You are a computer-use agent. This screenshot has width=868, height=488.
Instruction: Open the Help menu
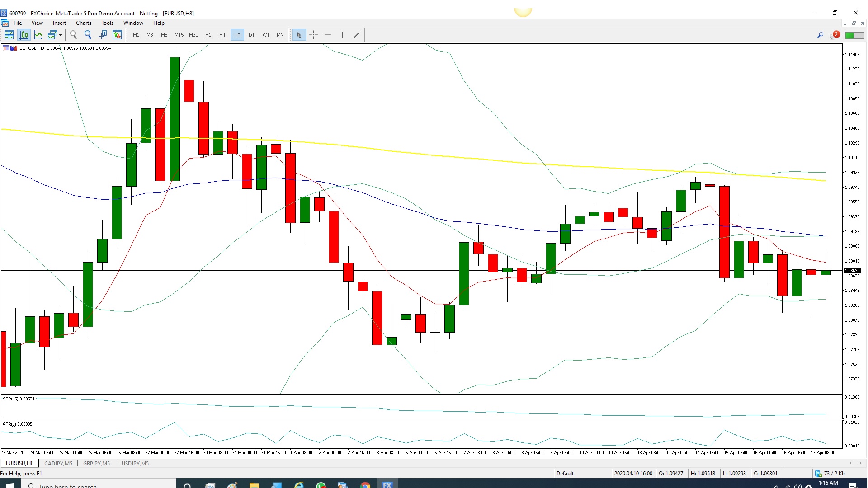tap(159, 23)
